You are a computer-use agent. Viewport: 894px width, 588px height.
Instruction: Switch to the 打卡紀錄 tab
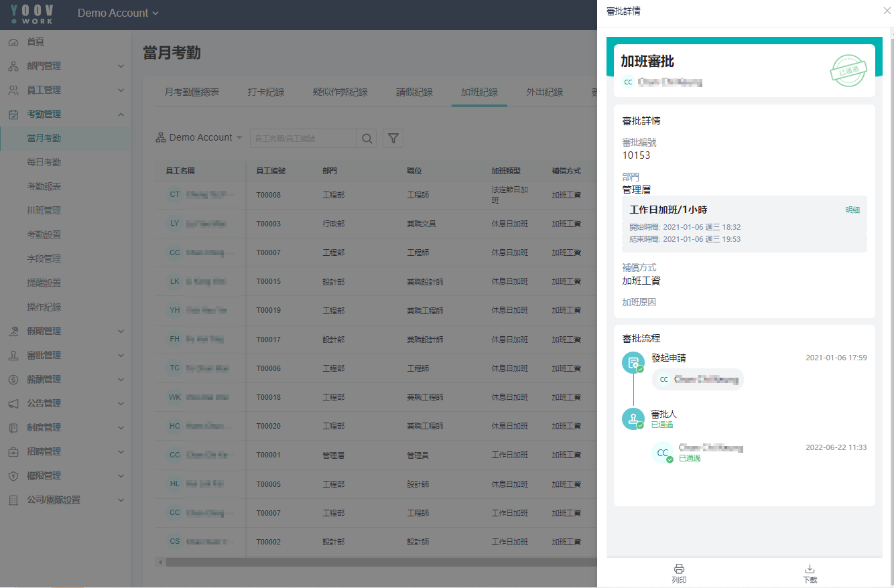pos(266,92)
